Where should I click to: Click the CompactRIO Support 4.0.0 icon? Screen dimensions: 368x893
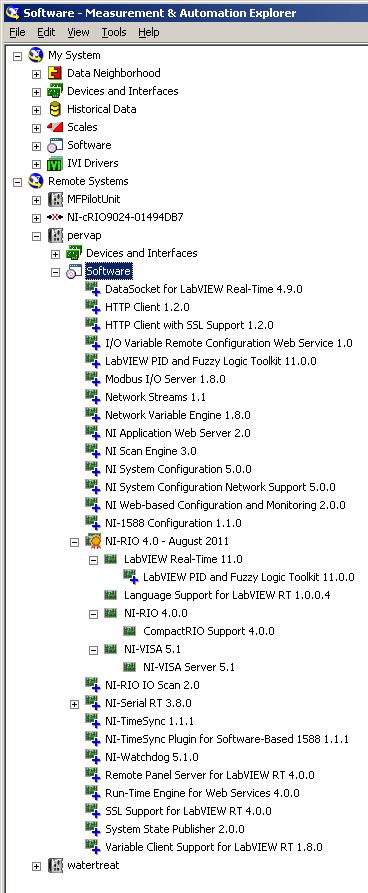[x=130, y=631]
